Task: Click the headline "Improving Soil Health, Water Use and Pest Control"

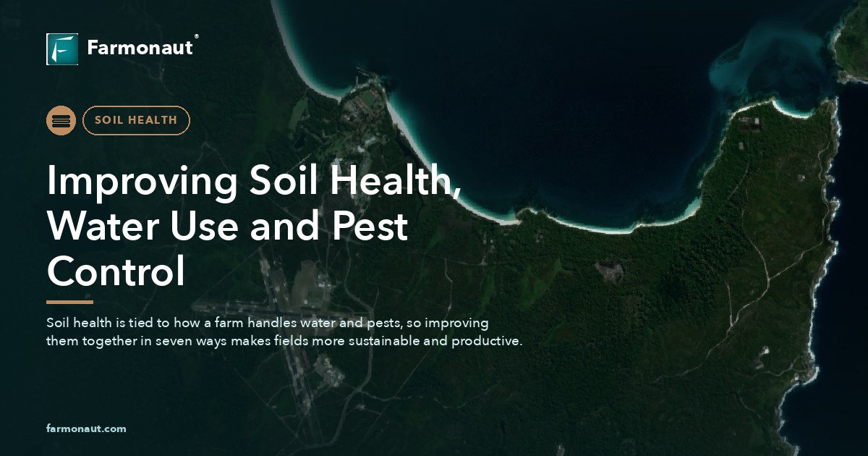Action: pos(254,227)
